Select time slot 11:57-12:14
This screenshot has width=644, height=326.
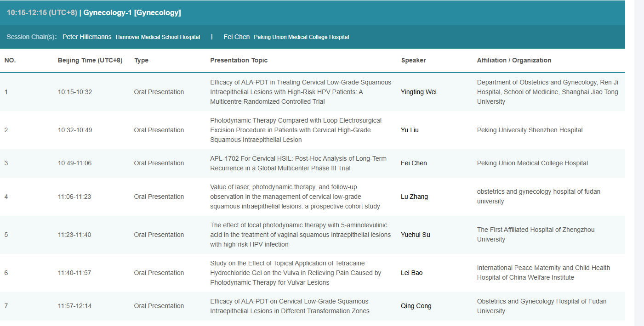click(74, 306)
